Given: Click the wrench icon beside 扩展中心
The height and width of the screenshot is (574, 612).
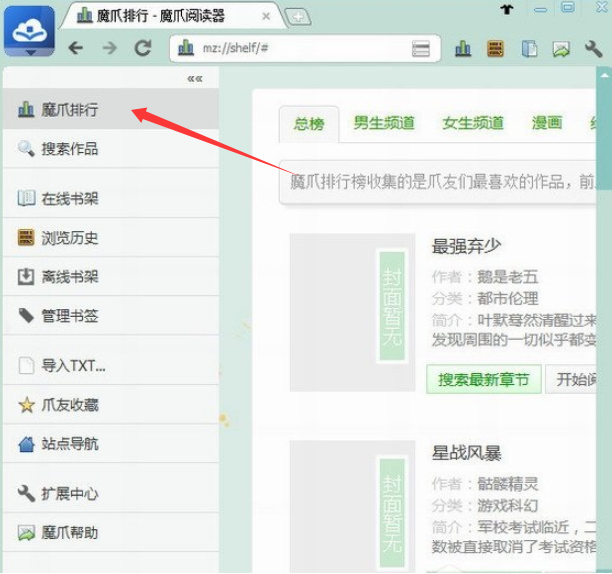Looking at the screenshot, I should coord(26,494).
